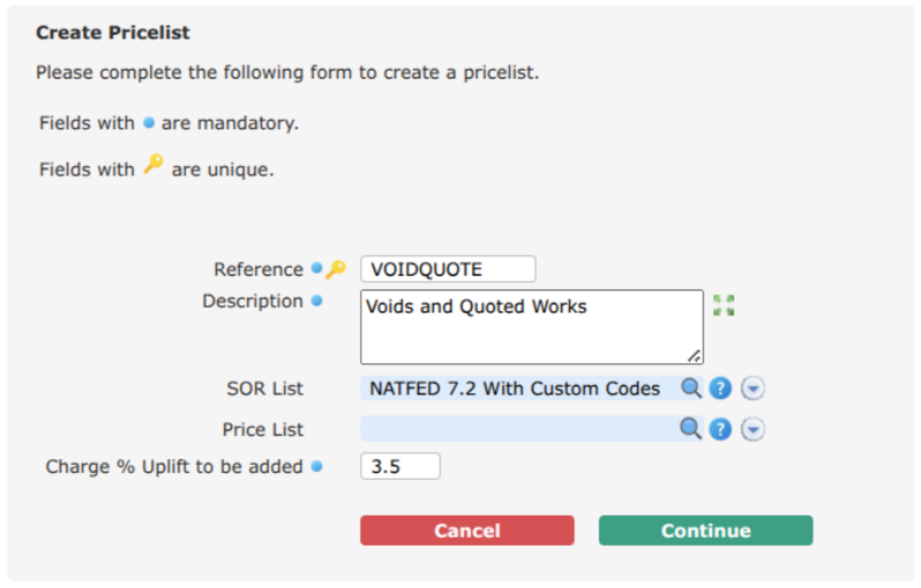Click the Continue button

pos(706,530)
